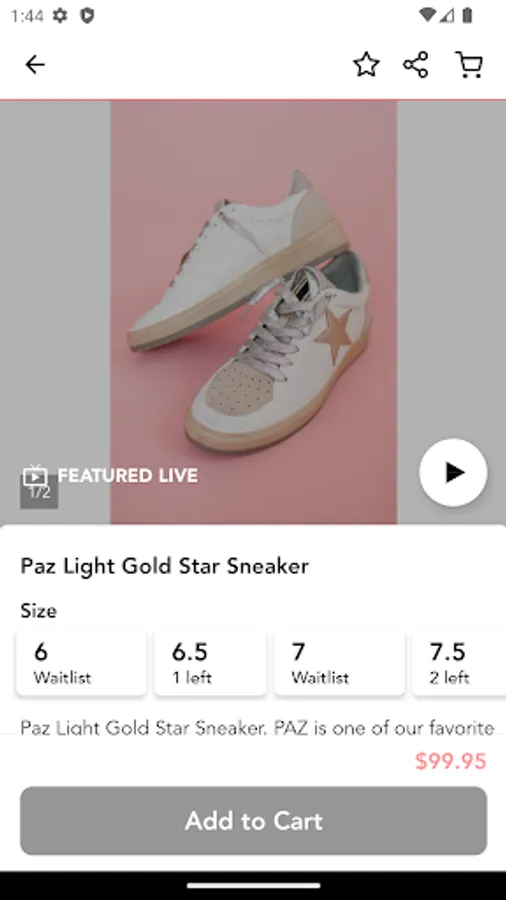This screenshot has height=900, width=506.
Task: Play the product video
Action: coord(453,472)
